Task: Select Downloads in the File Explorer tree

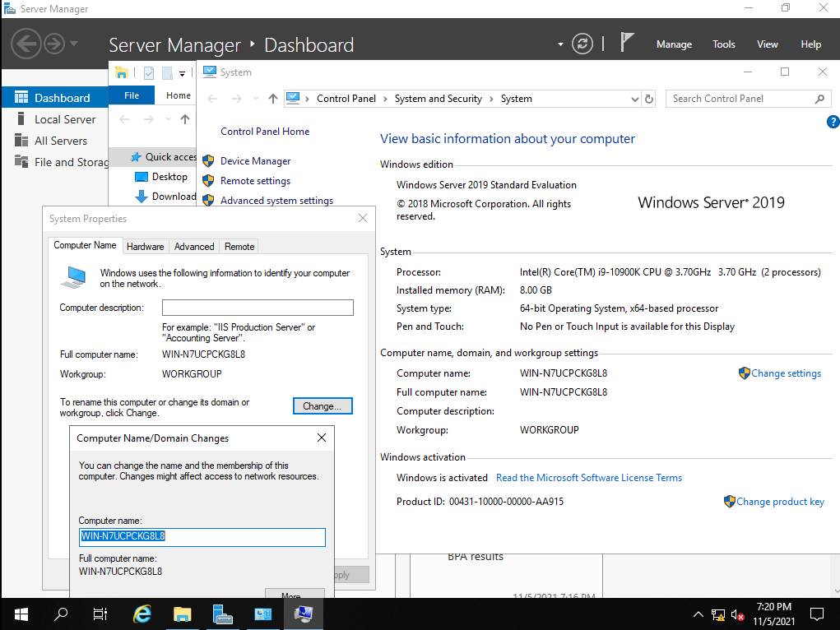Action: pos(165,197)
